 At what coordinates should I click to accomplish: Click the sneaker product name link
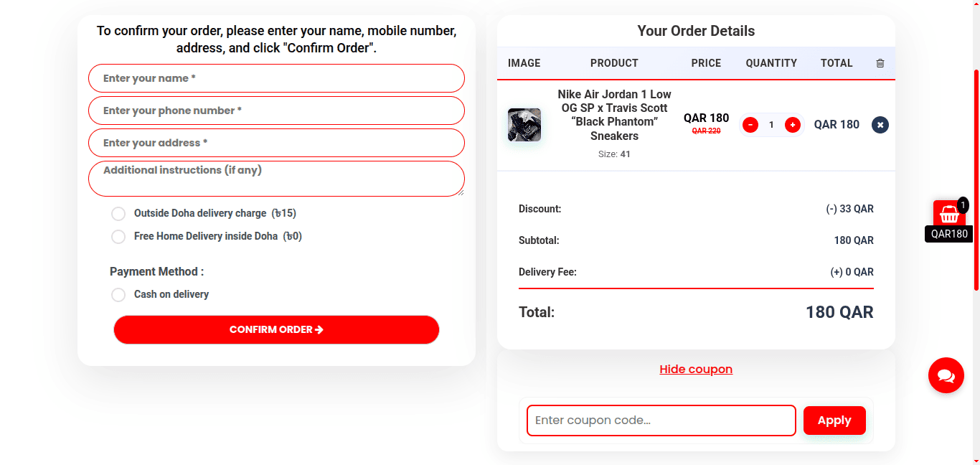pyautogui.click(x=614, y=115)
